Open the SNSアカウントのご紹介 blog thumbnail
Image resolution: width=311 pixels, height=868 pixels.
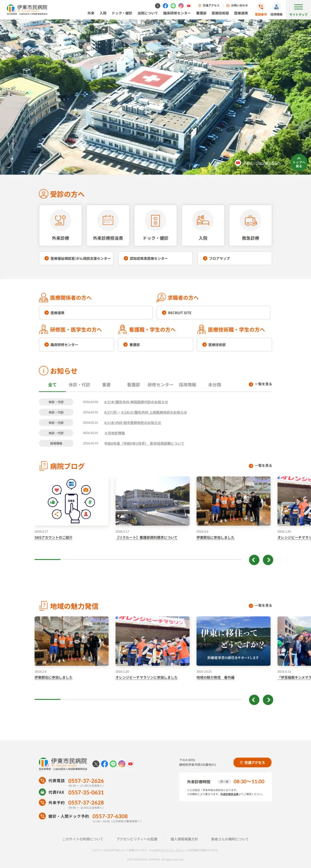click(71, 501)
